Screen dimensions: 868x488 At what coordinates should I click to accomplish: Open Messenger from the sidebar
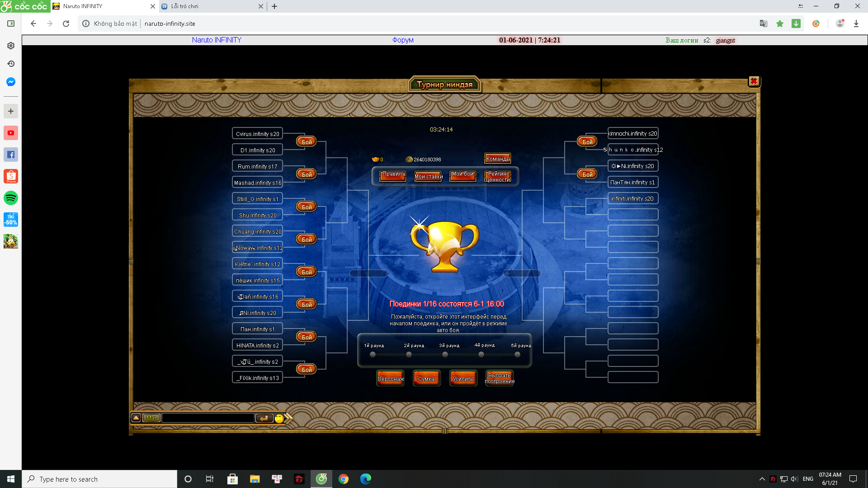point(11,82)
